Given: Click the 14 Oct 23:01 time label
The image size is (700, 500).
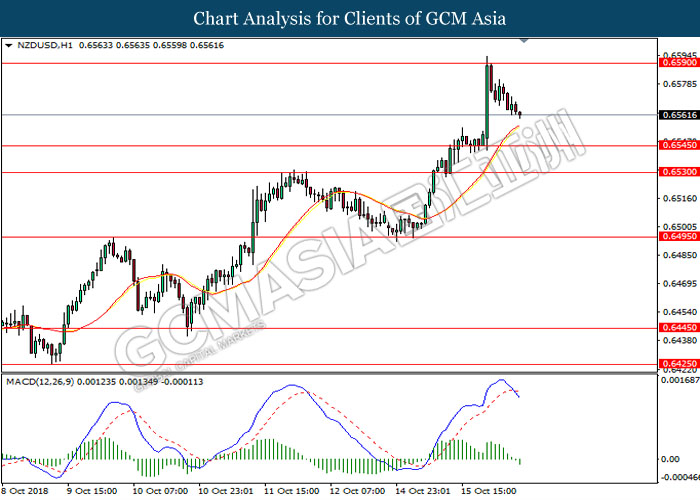Looking at the screenshot, I should click(x=423, y=491).
